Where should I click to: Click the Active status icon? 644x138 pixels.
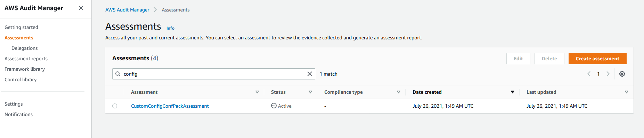[274, 106]
